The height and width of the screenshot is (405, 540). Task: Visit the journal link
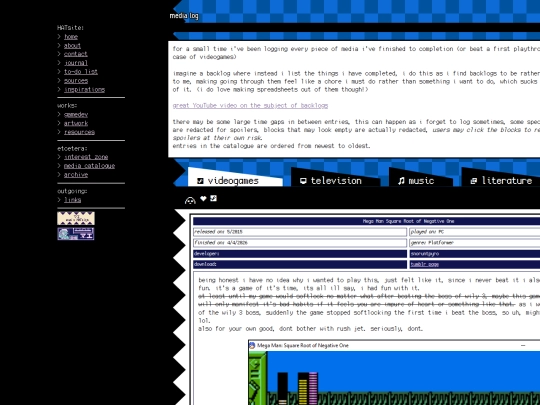(x=76, y=63)
